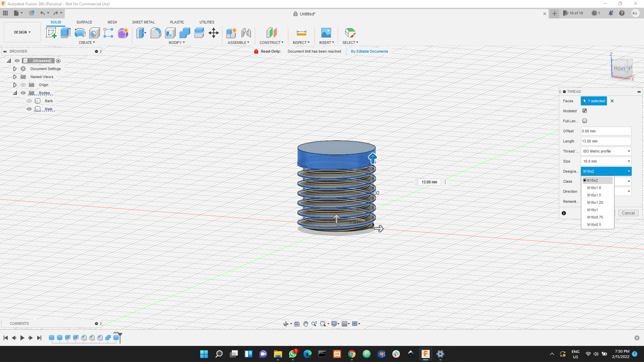Switch to the SHEET METAL tab

(x=143, y=22)
